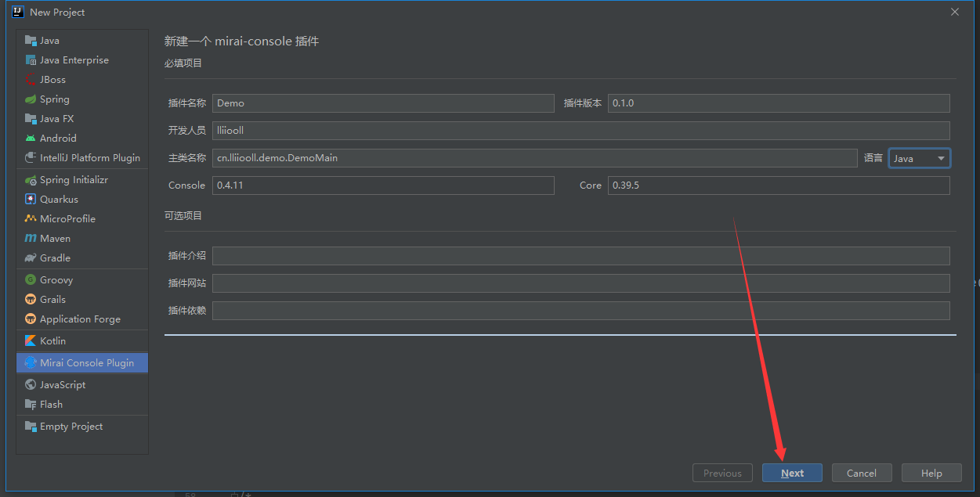Click the 插件名称 field containing Demo
This screenshot has width=980, height=497.
pos(383,103)
